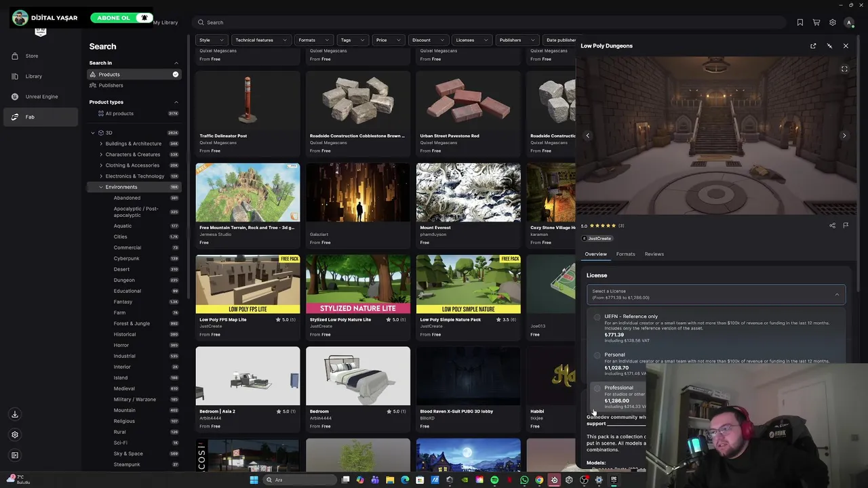Screen dimensions: 868x488
Task: Open WhatsApp from the taskbar
Action: pos(524,480)
